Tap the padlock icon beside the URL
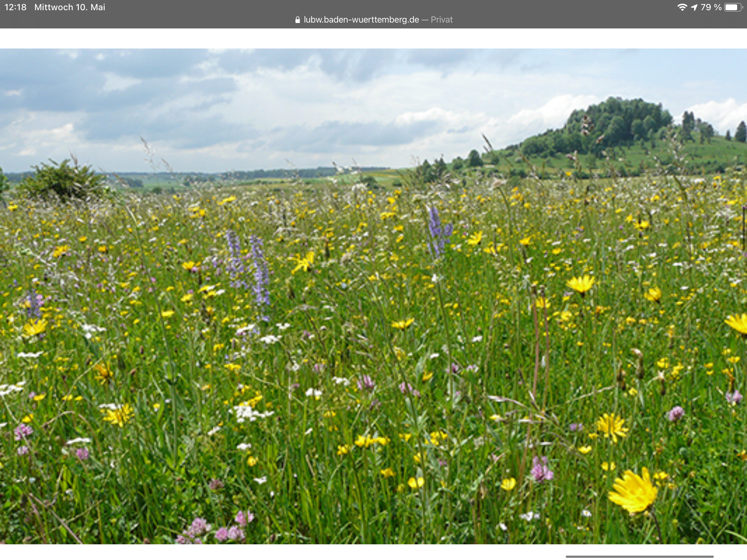 [297, 20]
